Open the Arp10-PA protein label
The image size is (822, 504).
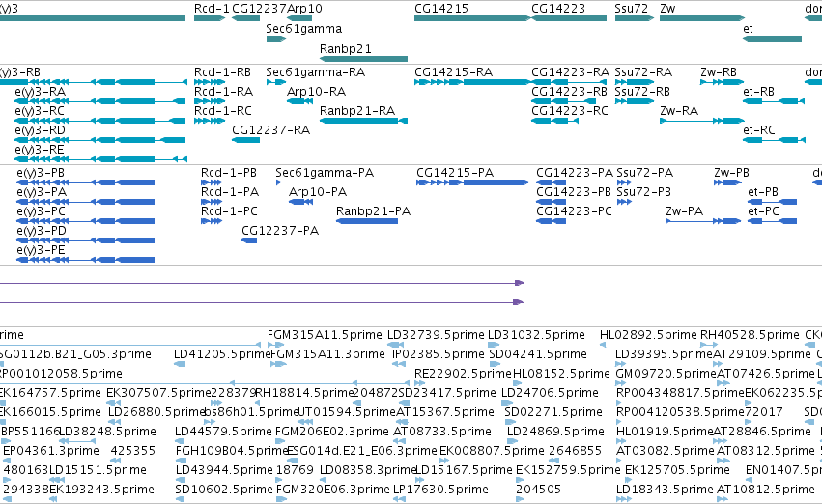[318, 192]
